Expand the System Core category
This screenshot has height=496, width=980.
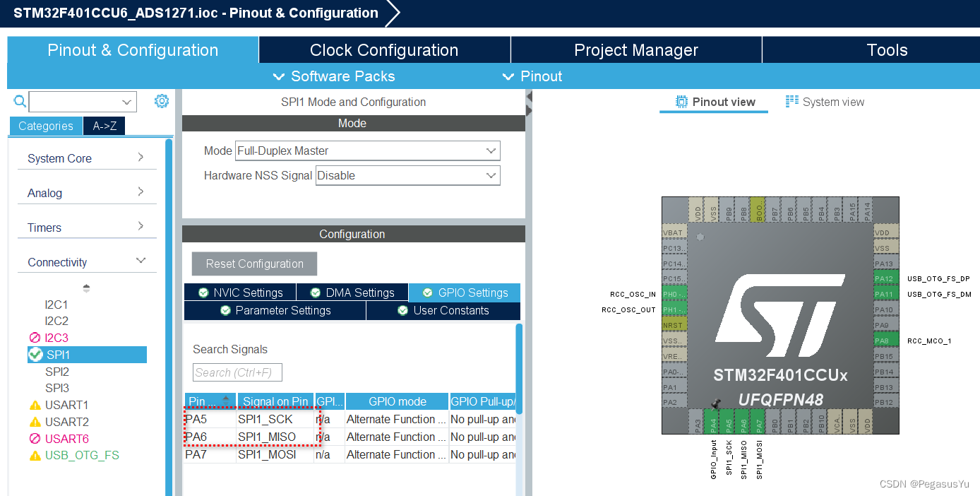tap(87, 158)
